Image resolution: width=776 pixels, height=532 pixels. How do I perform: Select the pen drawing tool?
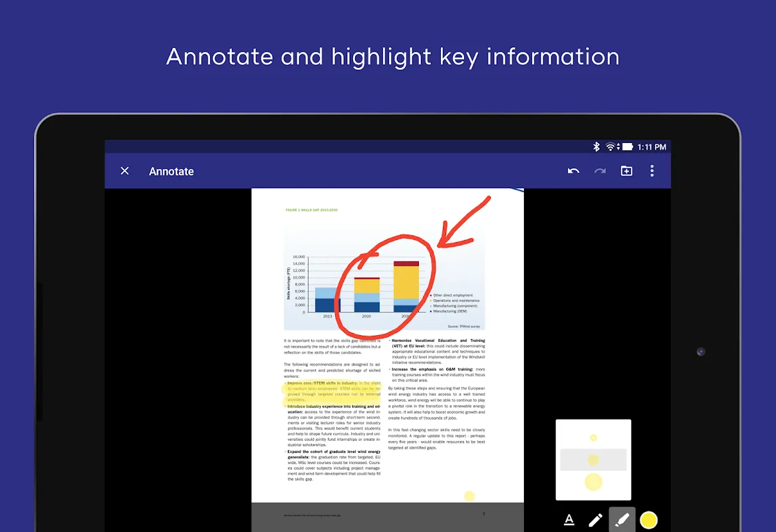595,519
